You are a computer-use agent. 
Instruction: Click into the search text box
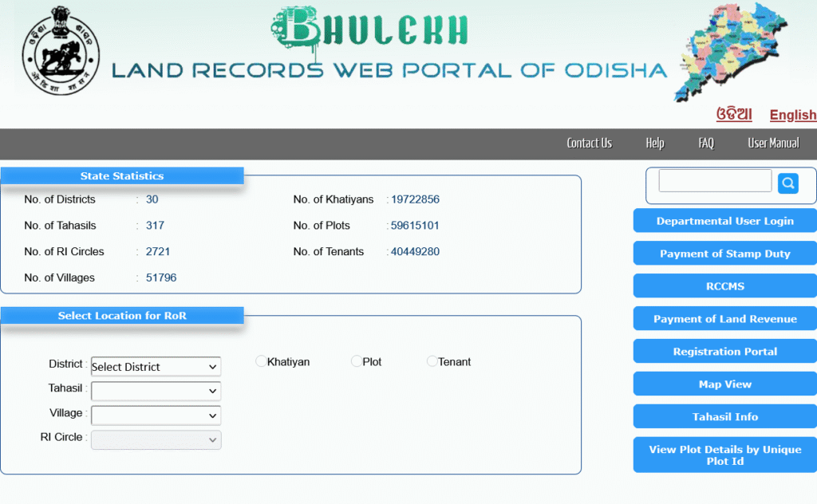[715, 181]
